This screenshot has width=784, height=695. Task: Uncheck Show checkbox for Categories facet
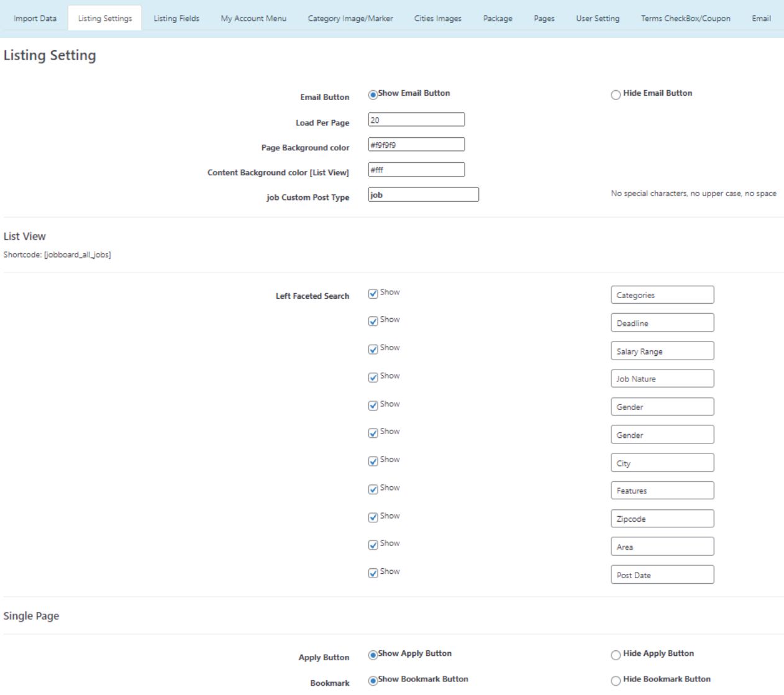(x=373, y=294)
